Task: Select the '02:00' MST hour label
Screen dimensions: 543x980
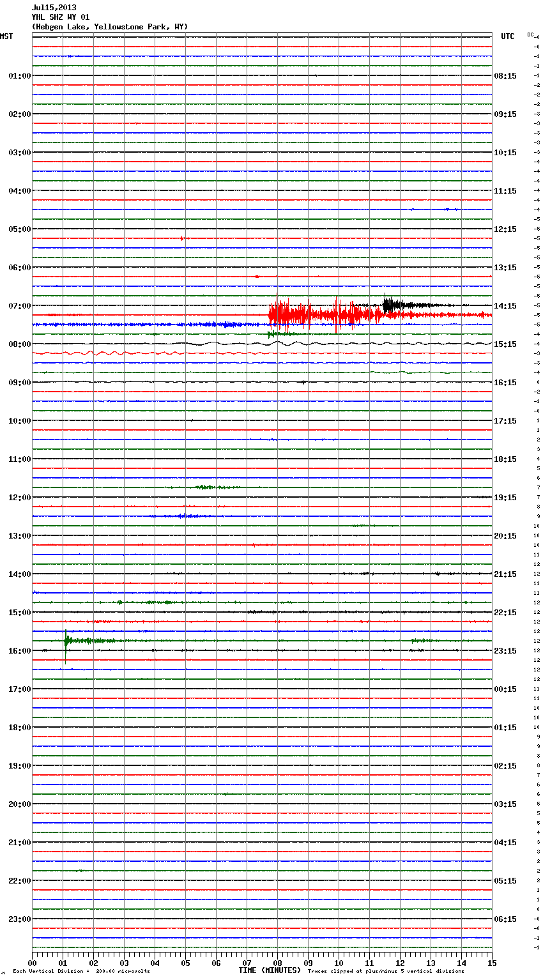Action: tap(20, 114)
